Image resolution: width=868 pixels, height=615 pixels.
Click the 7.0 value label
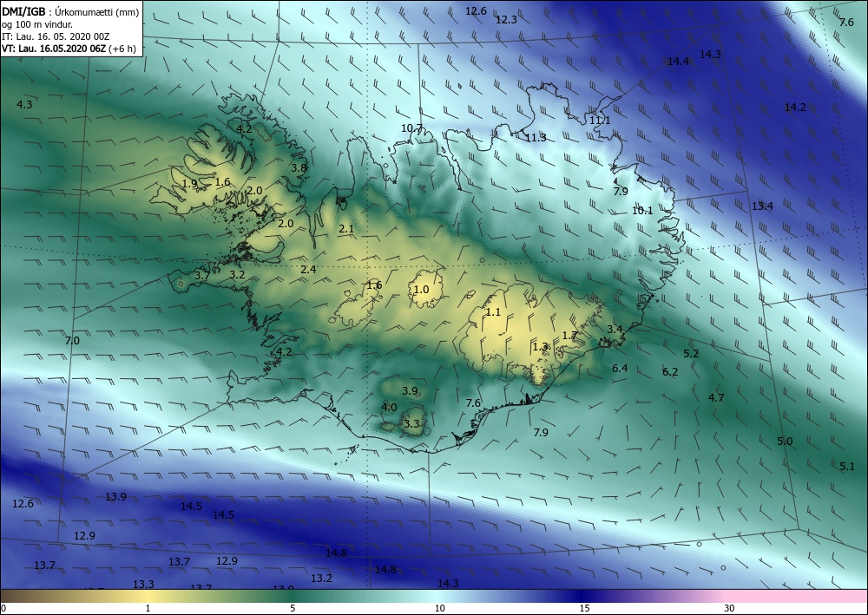click(x=72, y=340)
